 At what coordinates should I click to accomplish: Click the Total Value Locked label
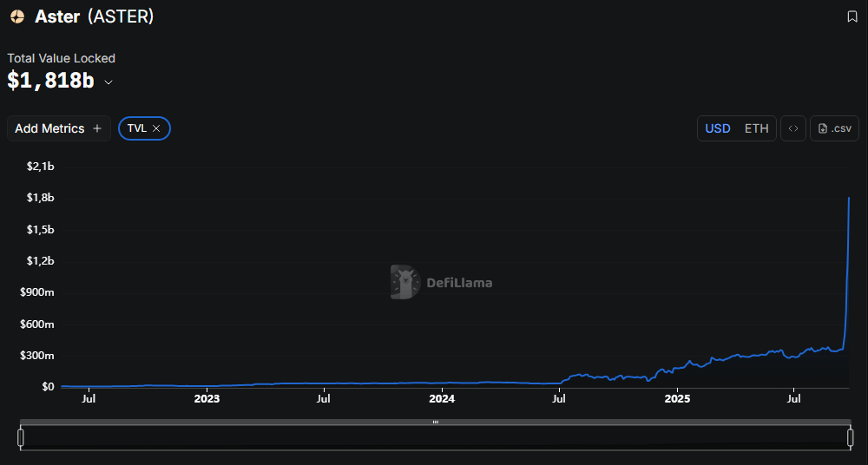pyautogui.click(x=61, y=58)
